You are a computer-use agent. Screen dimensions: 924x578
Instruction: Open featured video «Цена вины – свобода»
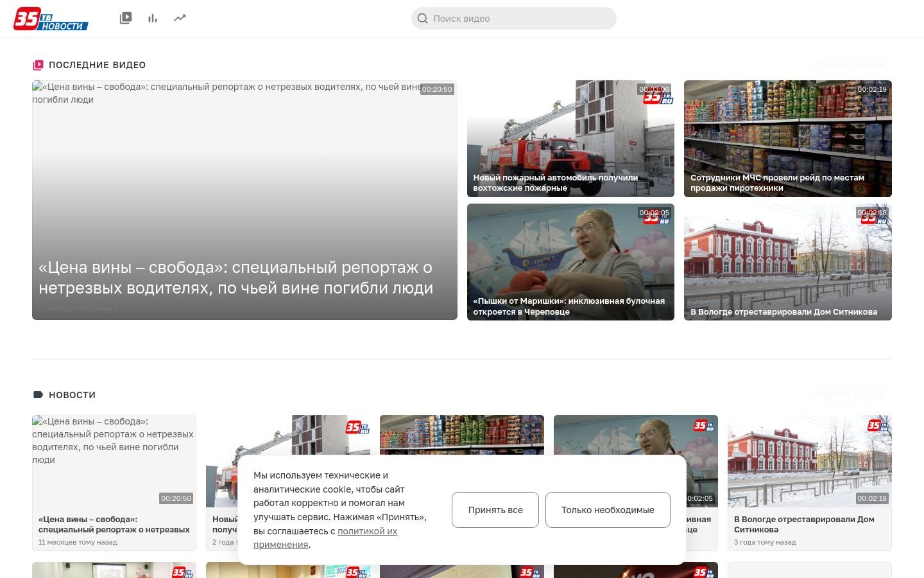pos(244,200)
